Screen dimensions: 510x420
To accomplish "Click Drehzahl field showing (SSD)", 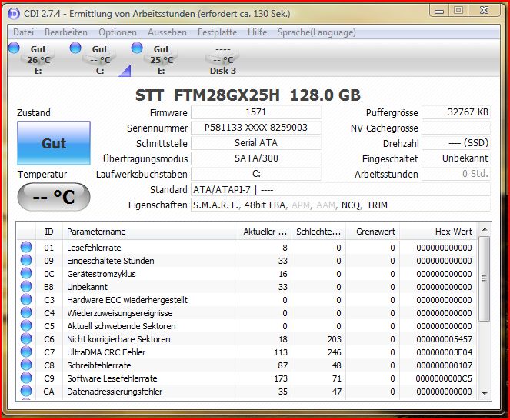I will pyautogui.click(x=456, y=143).
